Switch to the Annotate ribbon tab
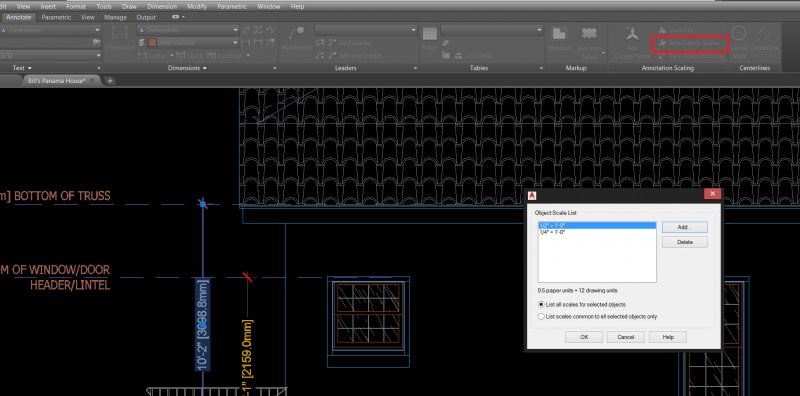The image size is (800, 396). click(x=19, y=17)
